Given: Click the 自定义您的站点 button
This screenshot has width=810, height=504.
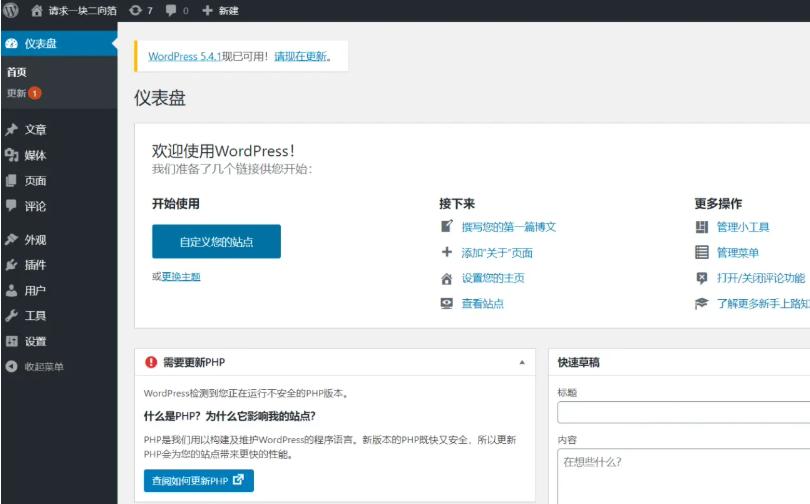Looking at the screenshot, I should click(216, 241).
